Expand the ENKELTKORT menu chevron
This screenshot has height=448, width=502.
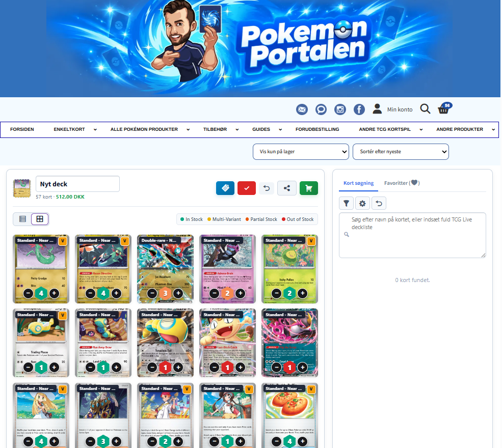95,129
